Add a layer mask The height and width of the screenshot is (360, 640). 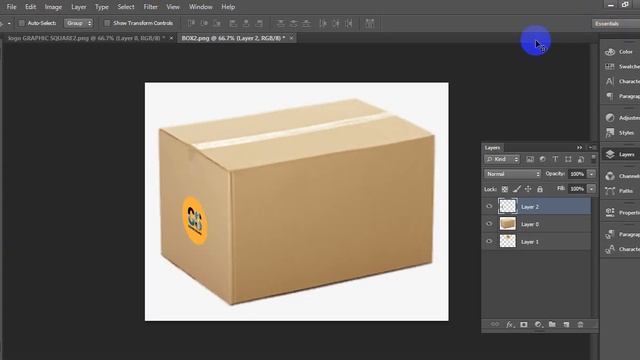(x=524, y=324)
